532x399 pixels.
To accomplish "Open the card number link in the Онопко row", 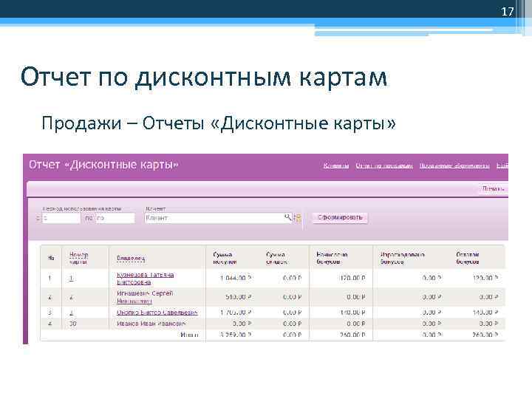I will 71,313.
